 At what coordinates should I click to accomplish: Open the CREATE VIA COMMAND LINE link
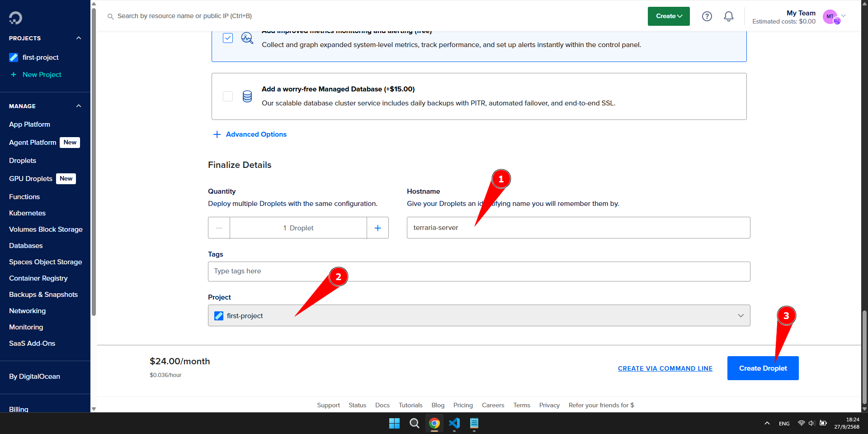(x=665, y=368)
